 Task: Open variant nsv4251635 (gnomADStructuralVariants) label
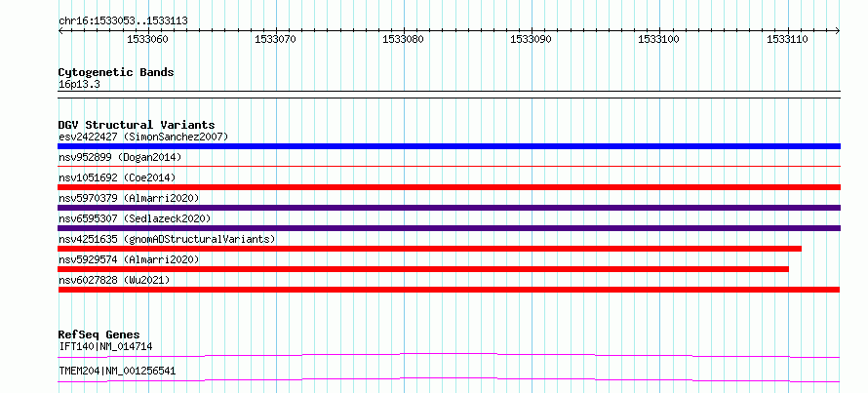coord(167,239)
